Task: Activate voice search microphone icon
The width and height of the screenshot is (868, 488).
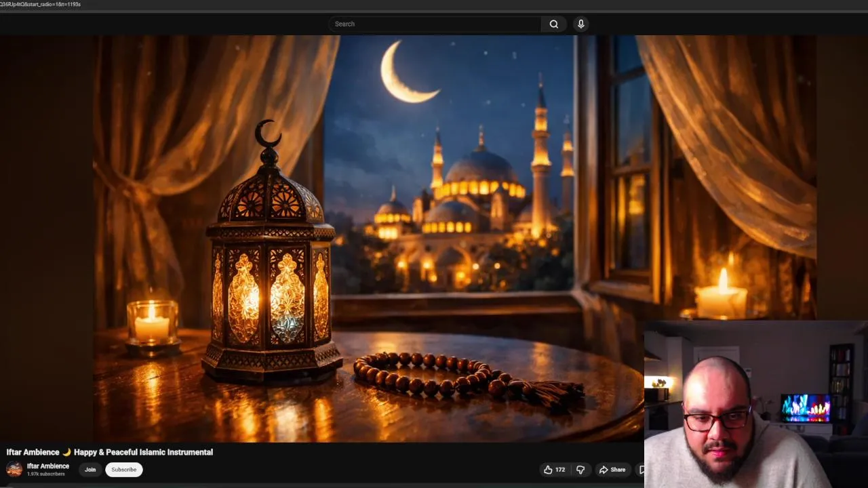Action: 580,24
